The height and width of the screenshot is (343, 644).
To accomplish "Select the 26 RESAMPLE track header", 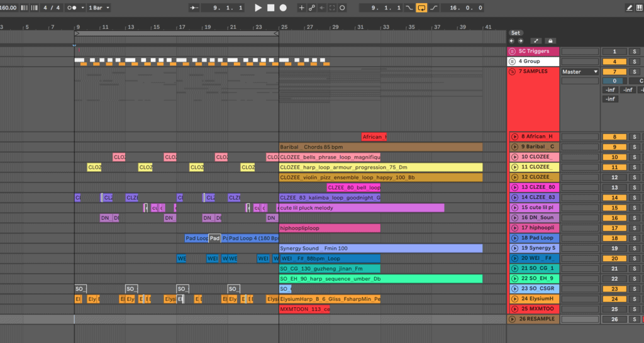I will tap(536, 319).
